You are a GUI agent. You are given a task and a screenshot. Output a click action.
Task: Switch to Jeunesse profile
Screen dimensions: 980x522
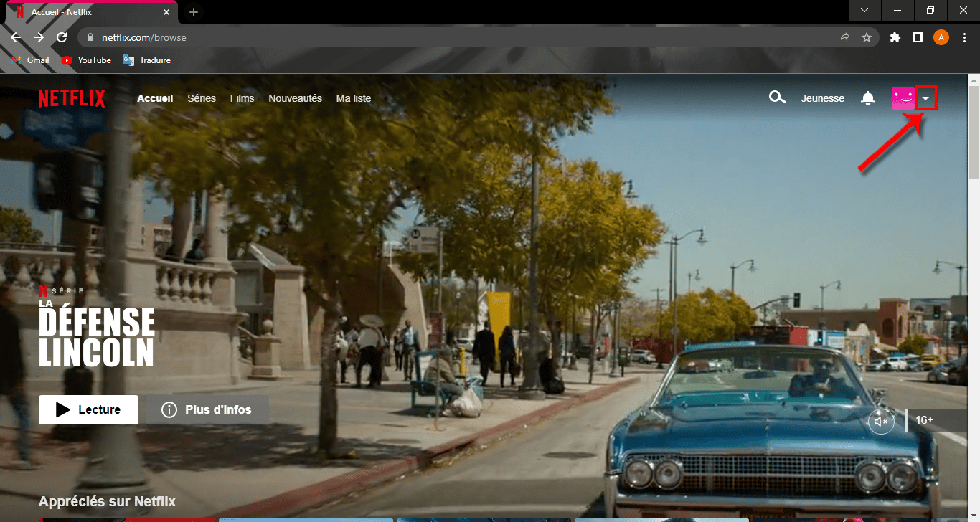823,98
